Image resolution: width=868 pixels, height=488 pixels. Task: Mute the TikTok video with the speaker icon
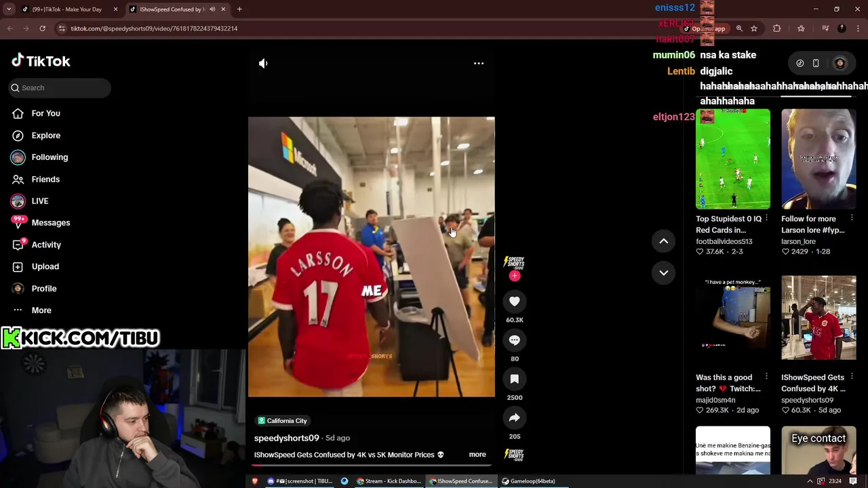click(263, 63)
